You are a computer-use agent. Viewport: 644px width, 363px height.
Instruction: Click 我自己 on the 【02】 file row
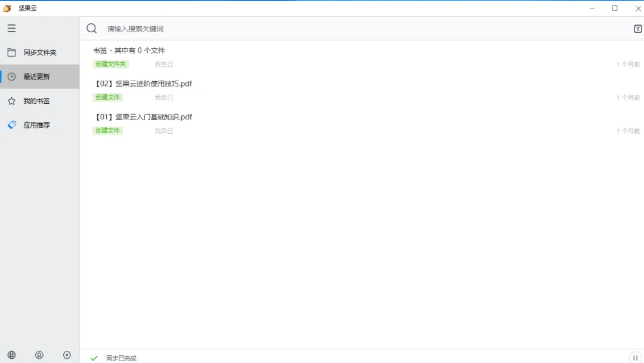[164, 97]
